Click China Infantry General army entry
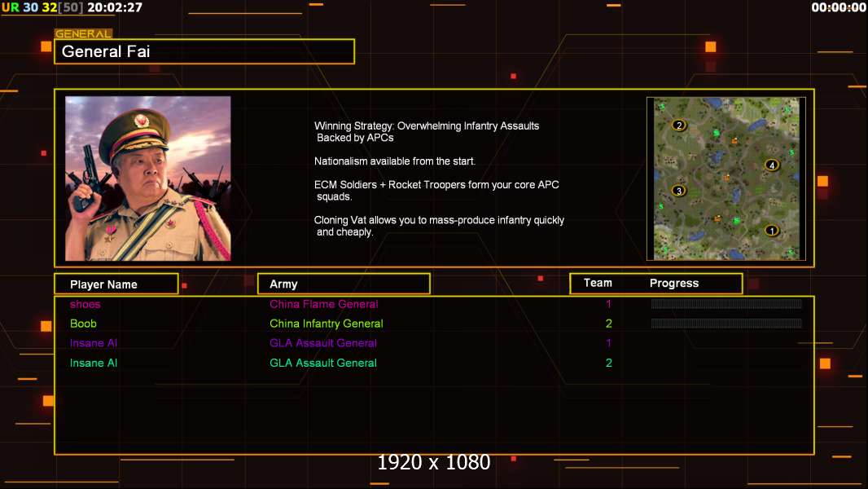This screenshot has width=868, height=489. (326, 324)
